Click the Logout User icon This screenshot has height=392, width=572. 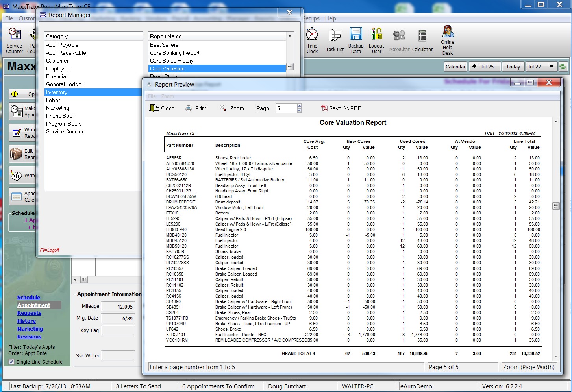[377, 40]
